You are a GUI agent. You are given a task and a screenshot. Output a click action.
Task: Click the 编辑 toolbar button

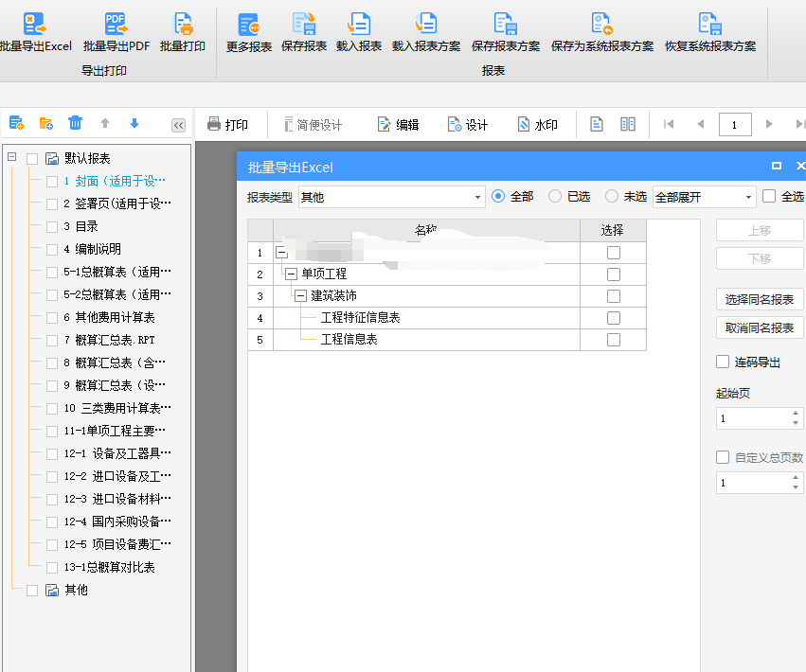(398, 124)
